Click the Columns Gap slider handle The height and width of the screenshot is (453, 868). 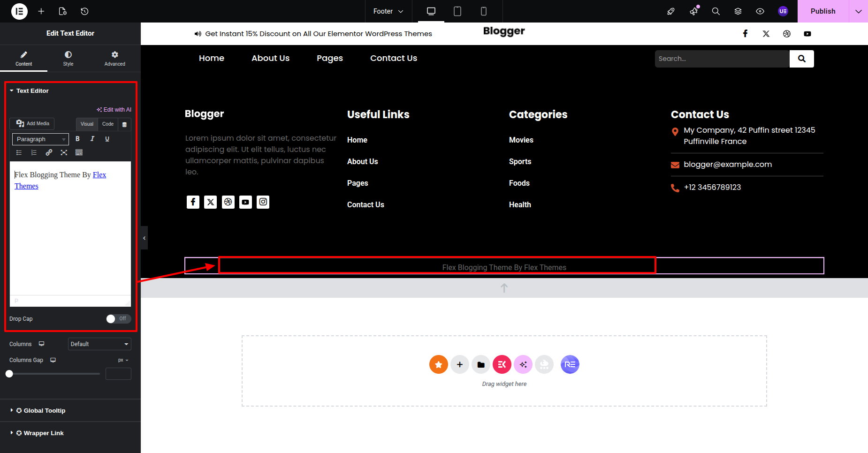pyautogui.click(x=9, y=374)
